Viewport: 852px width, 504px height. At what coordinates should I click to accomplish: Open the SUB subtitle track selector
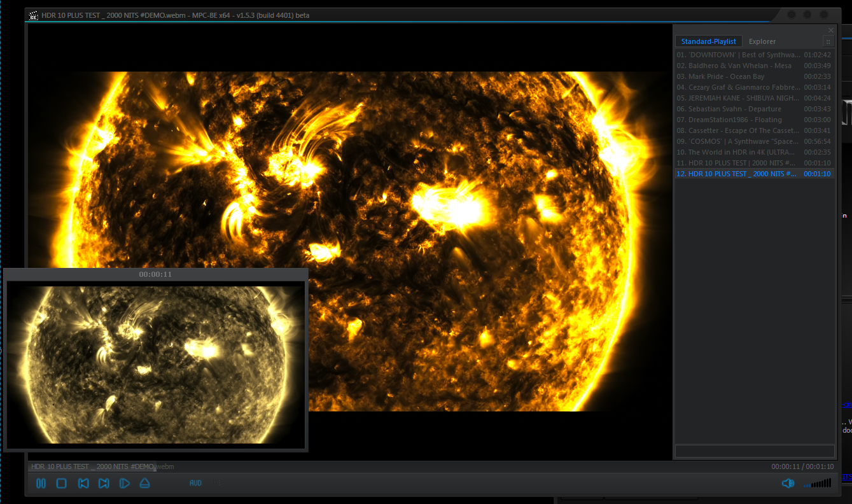217,484
